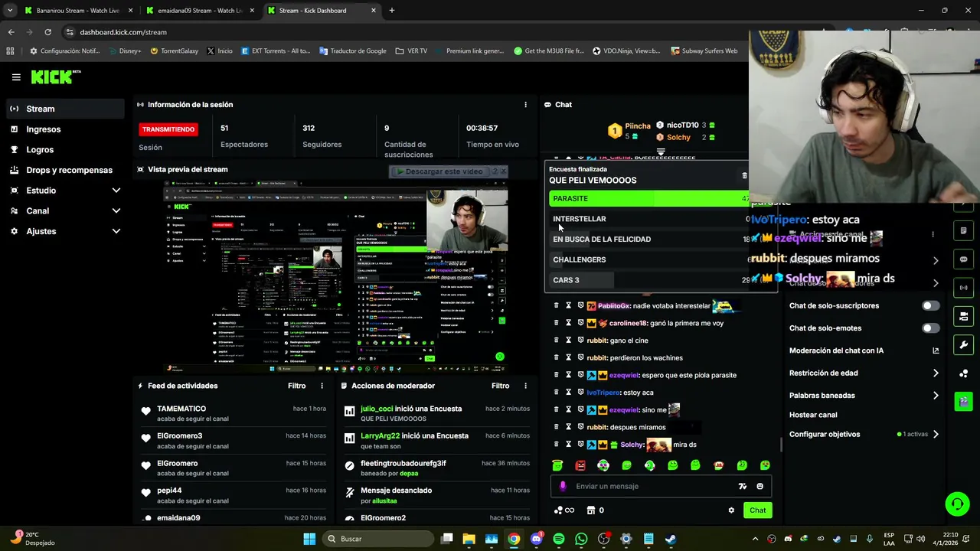Click the wrench tools icon in right sidebar
980x551 pixels.
[963, 344]
